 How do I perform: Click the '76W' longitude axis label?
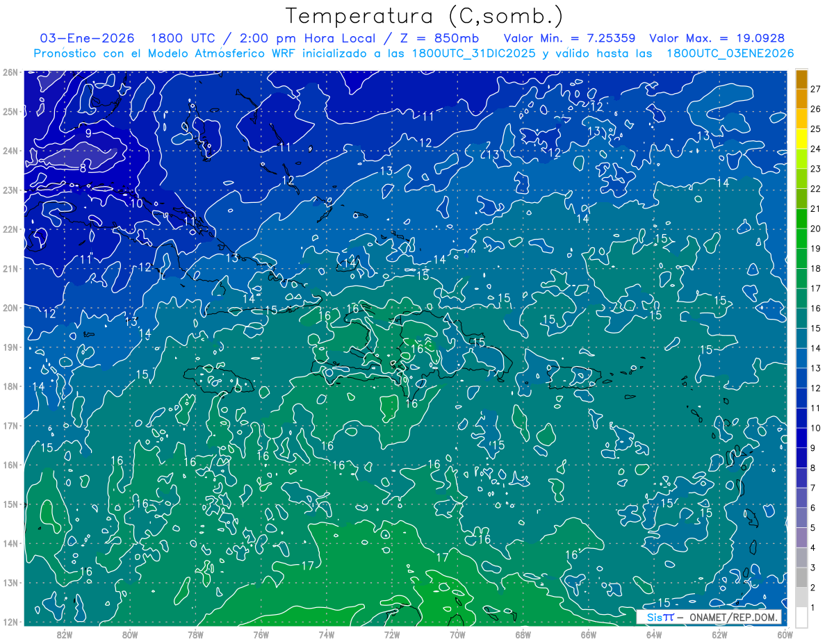click(x=261, y=634)
